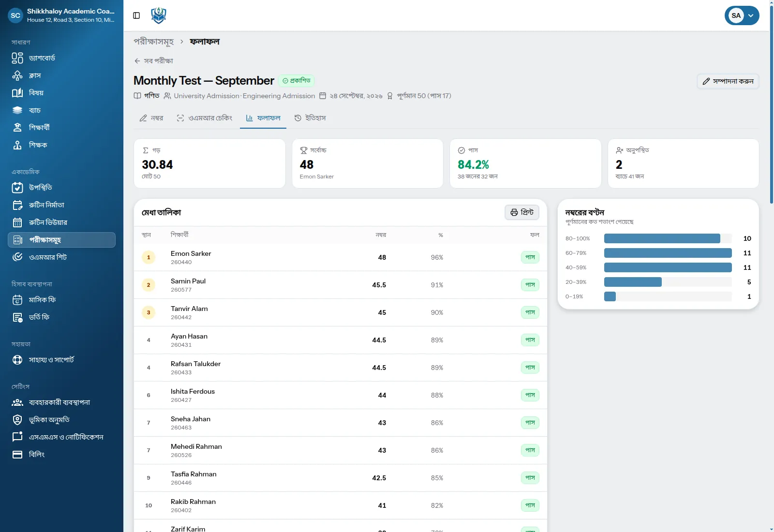Image resolution: width=774 pixels, height=532 pixels.
Task: Switch to the নম্বর tab
Action: [151, 118]
